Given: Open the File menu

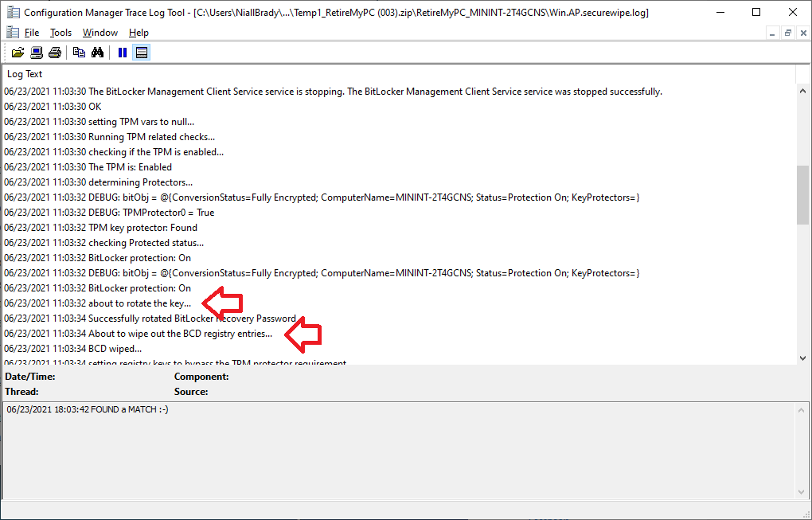Looking at the screenshot, I should click(32, 33).
